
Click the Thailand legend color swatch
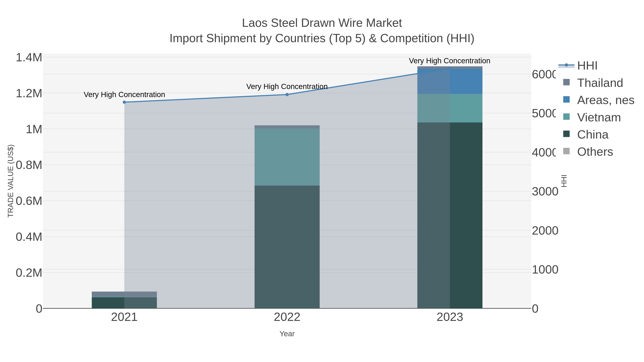coord(566,82)
